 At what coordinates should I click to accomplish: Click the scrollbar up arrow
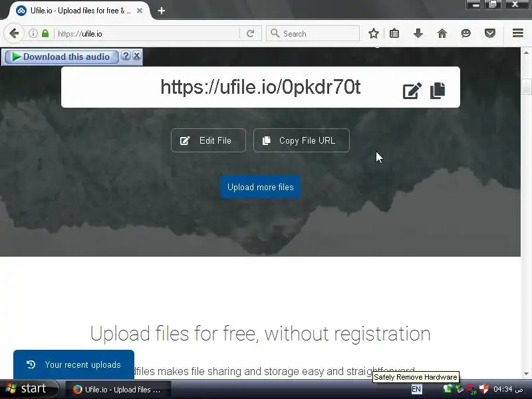click(x=526, y=53)
